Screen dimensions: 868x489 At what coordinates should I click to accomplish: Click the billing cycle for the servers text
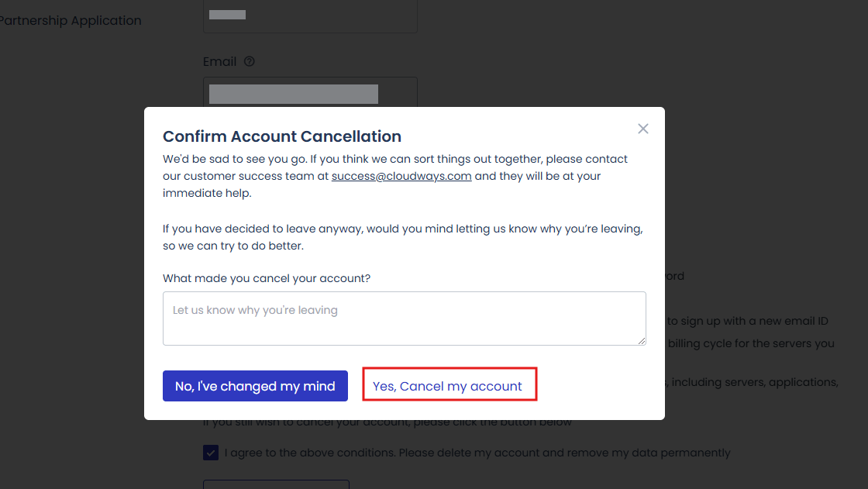[751, 343]
